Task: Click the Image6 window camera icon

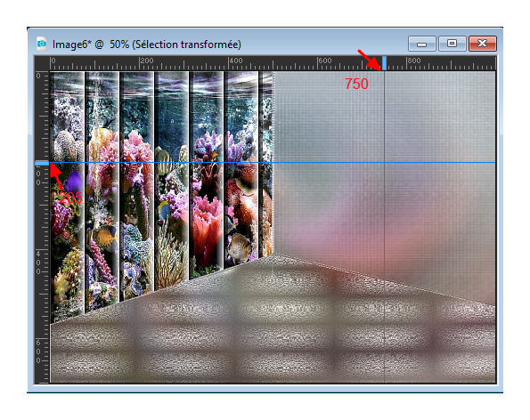Action: tap(42, 44)
